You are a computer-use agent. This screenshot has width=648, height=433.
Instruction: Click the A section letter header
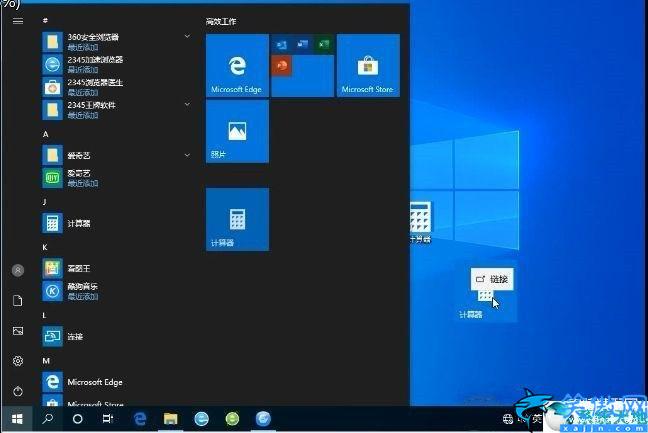click(x=45, y=134)
